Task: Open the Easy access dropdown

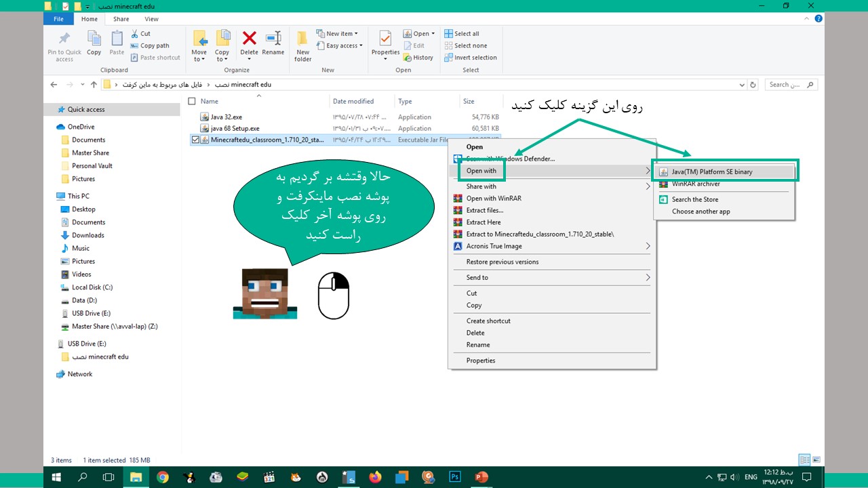Action: point(344,46)
